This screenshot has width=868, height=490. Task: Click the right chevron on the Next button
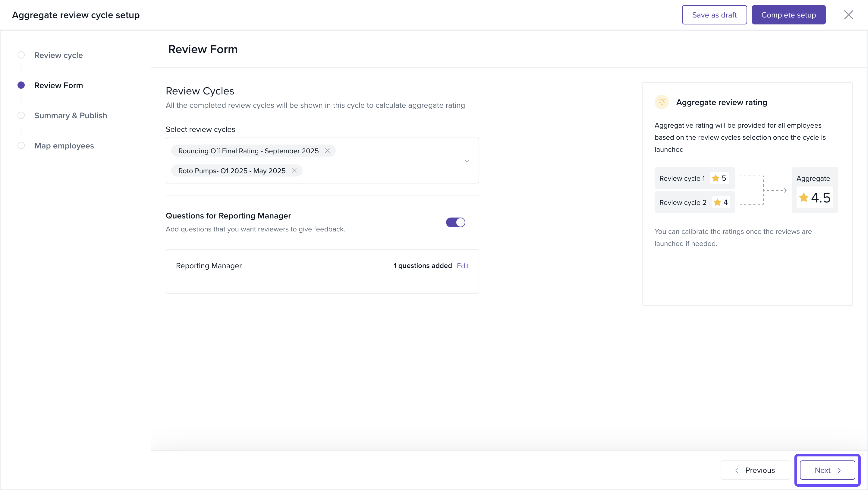(839, 470)
